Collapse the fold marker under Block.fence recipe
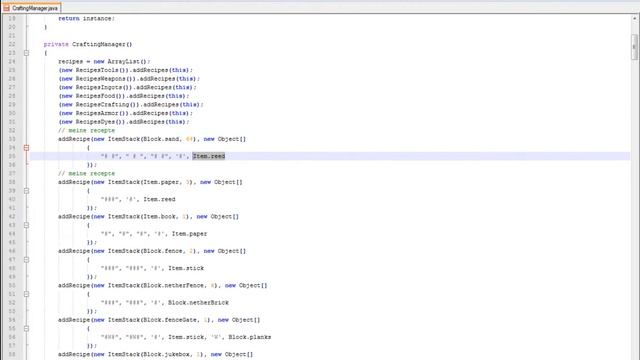Image resolution: width=640 pixels, height=360 pixels. coord(26,260)
